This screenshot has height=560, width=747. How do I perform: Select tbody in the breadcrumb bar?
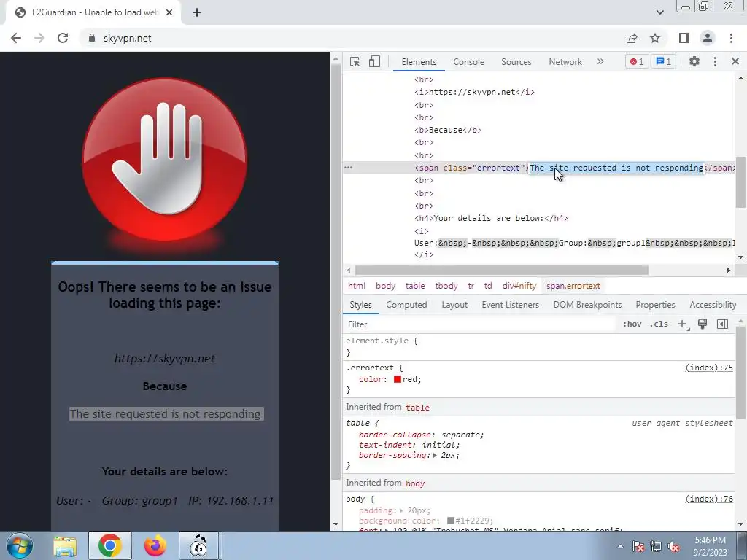[446, 286]
